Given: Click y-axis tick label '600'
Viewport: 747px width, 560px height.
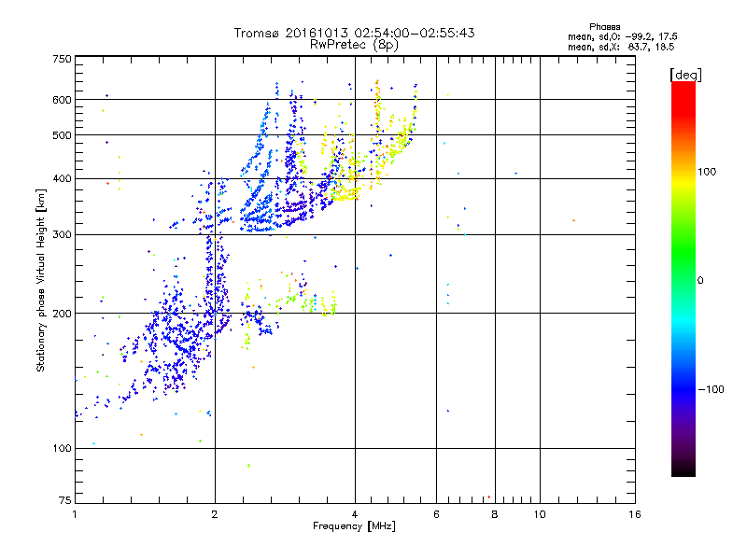Looking at the screenshot, I should coord(63,100).
